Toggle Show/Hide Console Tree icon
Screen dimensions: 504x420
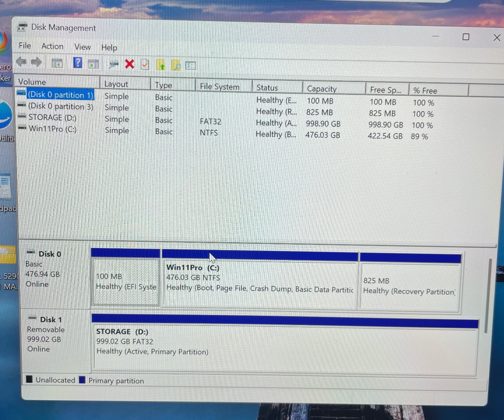point(57,63)
